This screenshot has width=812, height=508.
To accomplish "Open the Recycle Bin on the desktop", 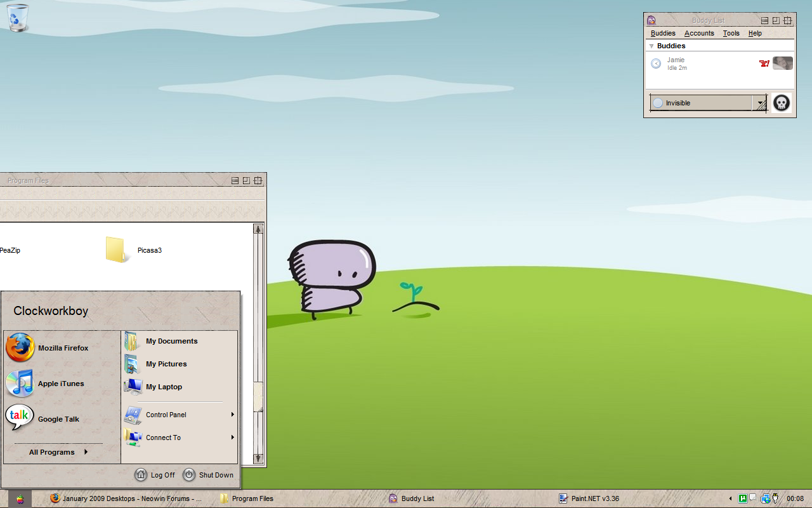I will (x=18, y=17).
